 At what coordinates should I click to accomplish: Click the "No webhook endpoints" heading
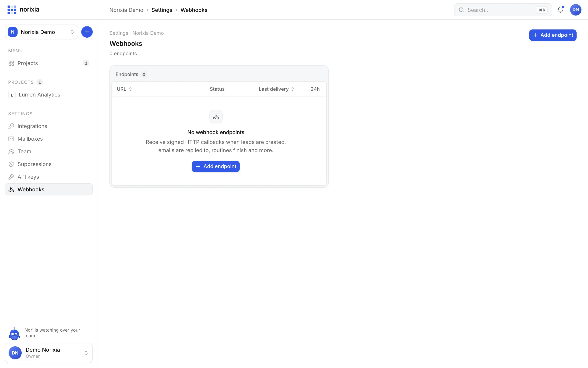pyautogui.click(x=216, y=132)
